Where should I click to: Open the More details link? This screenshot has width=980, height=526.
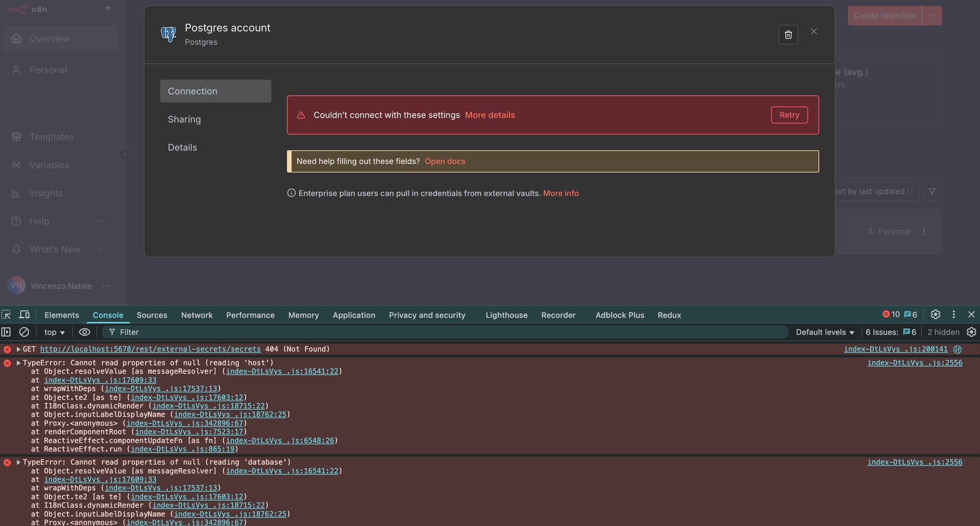pos(489,115)
